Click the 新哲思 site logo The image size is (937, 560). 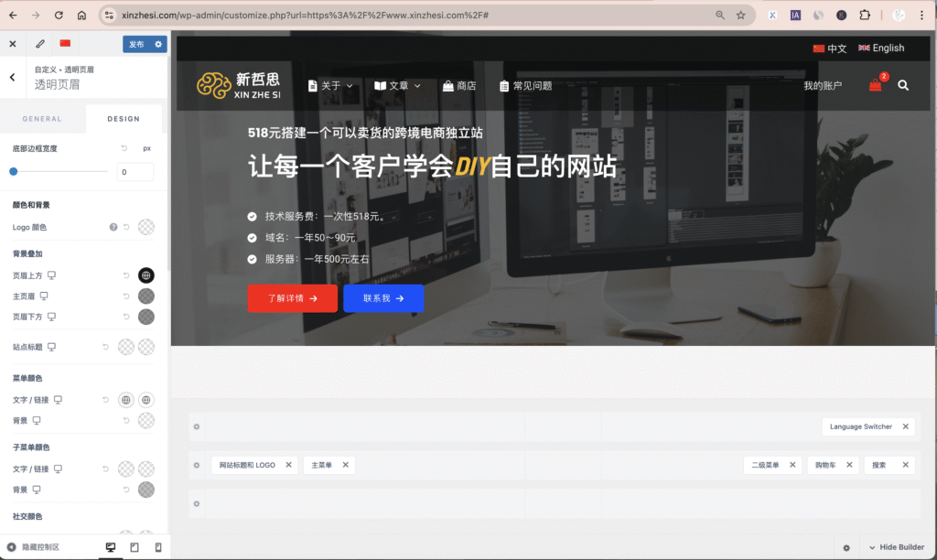(x=239, y=85)
